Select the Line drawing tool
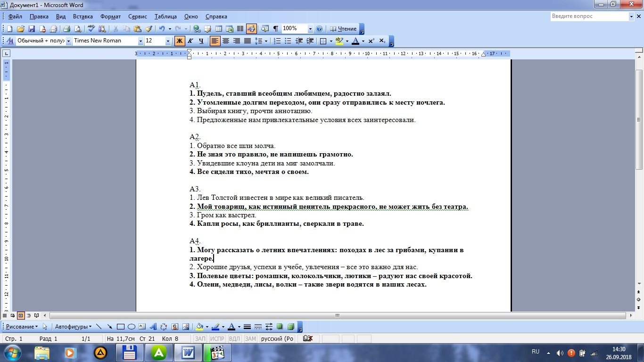 99,327
